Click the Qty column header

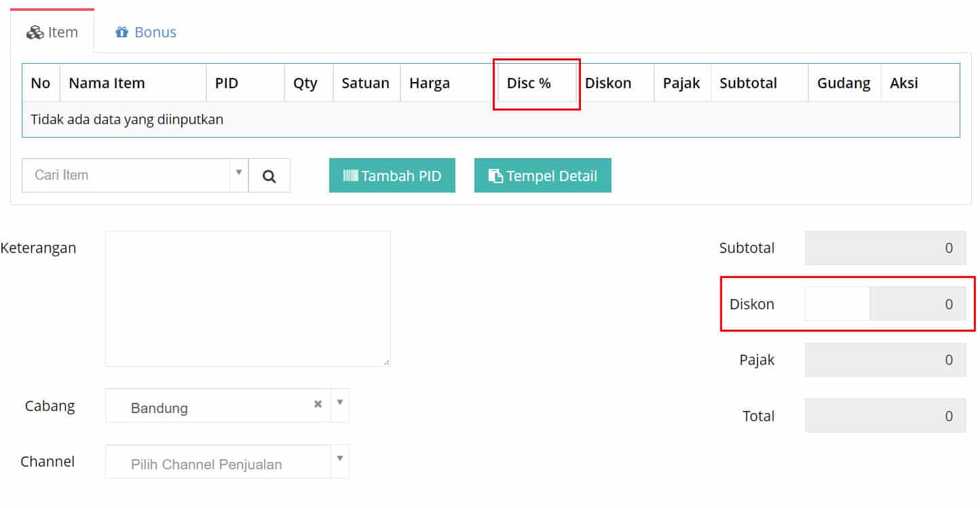(x=309, y=83)
